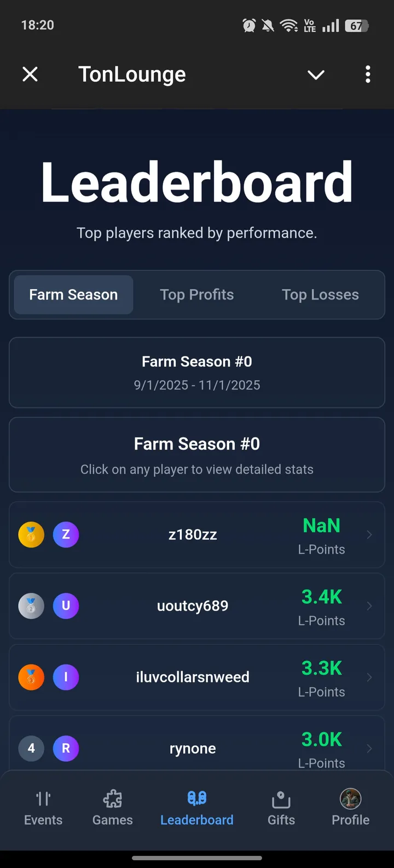Click the Farm Season #0 date card
Screen dimensions: 394x868
[x=197, y=372]
